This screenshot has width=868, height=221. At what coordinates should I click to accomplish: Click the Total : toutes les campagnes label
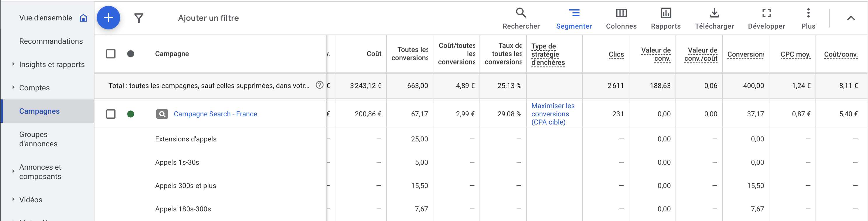tap(209, 85)
